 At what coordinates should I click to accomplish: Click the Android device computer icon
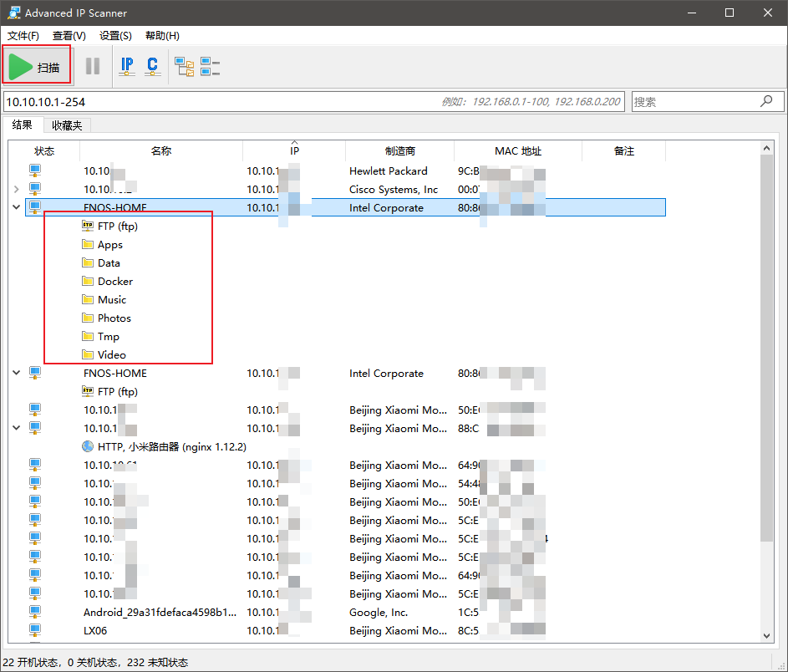(34, 612)
